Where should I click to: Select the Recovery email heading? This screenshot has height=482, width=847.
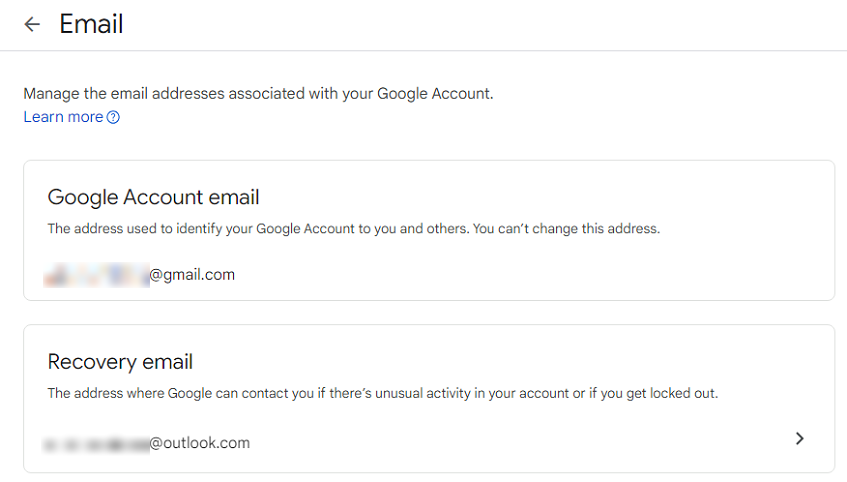[120, 362]
